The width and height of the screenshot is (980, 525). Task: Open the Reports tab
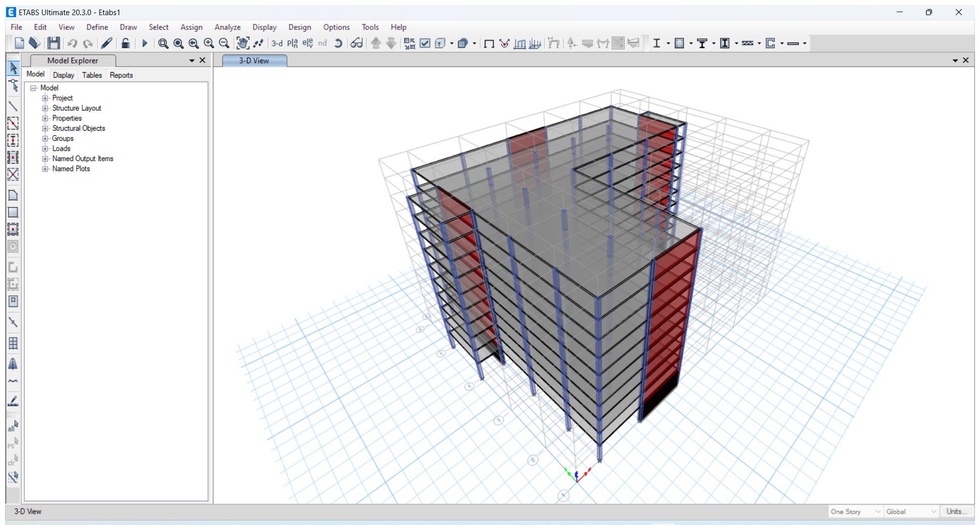[121, 75]
